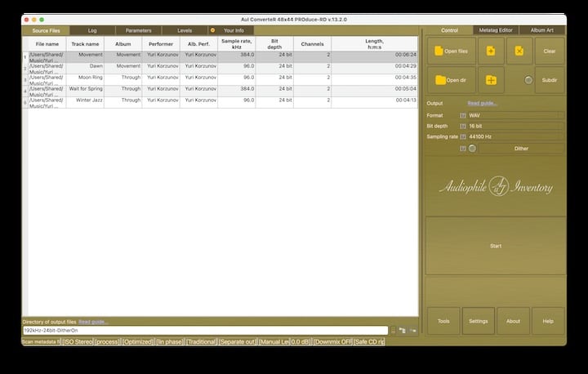Image resolution: width=588 pixels, height=374 pixels.
Task: Click the Subdir button
Action: [x=550, y=80]
